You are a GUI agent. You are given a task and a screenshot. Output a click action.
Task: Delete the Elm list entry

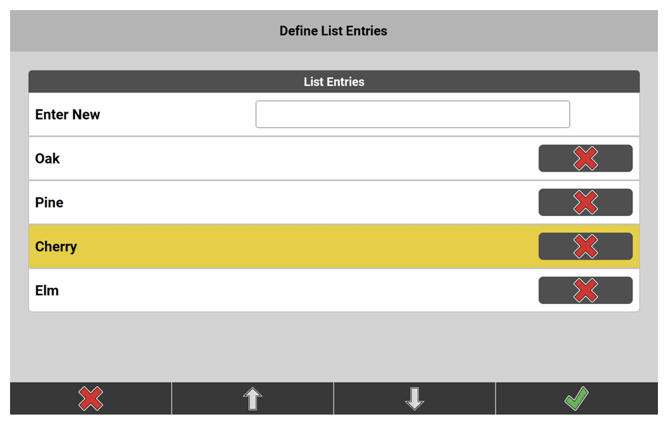coord(585,290)
